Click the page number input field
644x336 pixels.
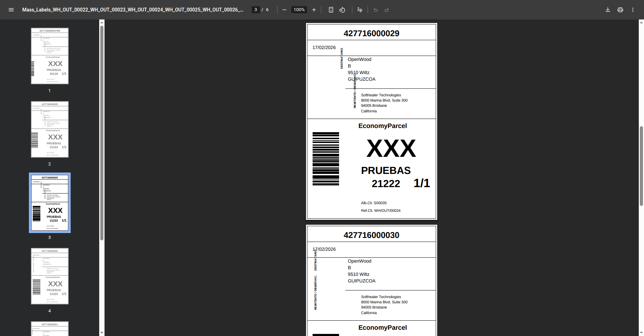tap(256, 10)
